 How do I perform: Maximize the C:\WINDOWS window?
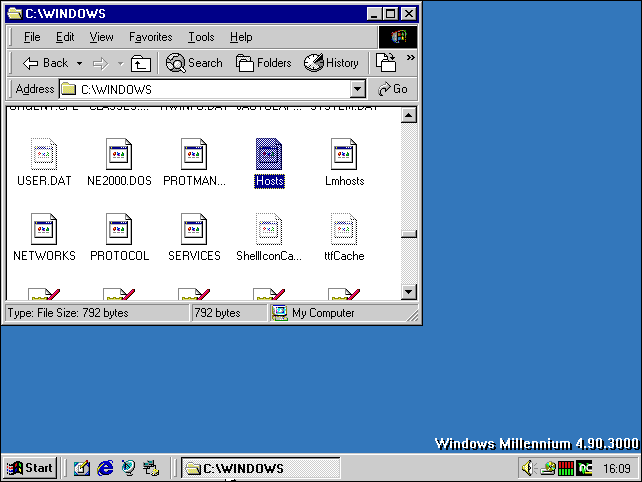coord(391,14)
